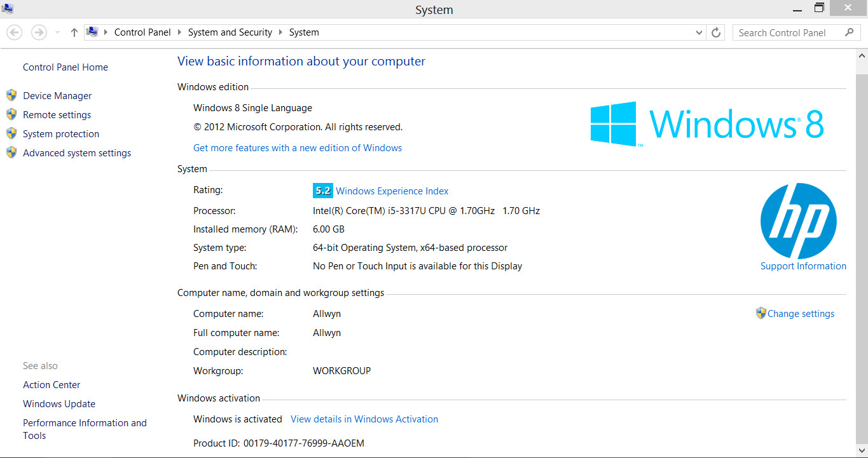This screenshot has width=868, height=458.
Task: Open Windows Update
Action: (x=59, y=404)
